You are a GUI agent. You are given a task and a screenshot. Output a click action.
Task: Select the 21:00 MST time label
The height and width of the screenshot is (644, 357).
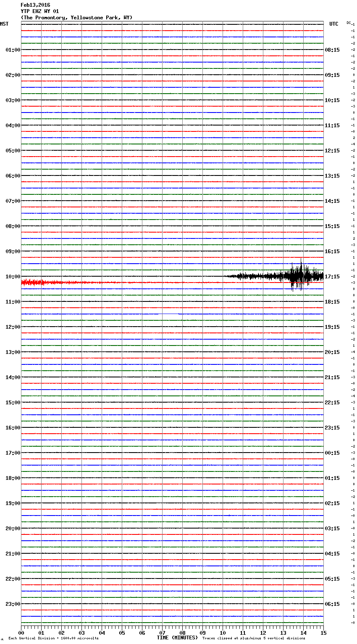click(13, 554)
